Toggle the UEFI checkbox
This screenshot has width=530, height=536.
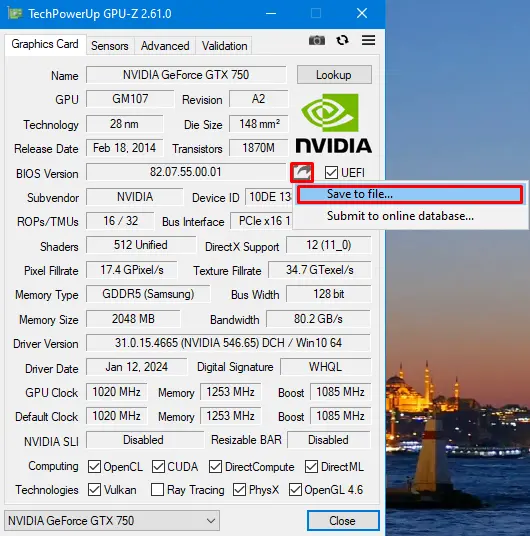pos(331,172)
